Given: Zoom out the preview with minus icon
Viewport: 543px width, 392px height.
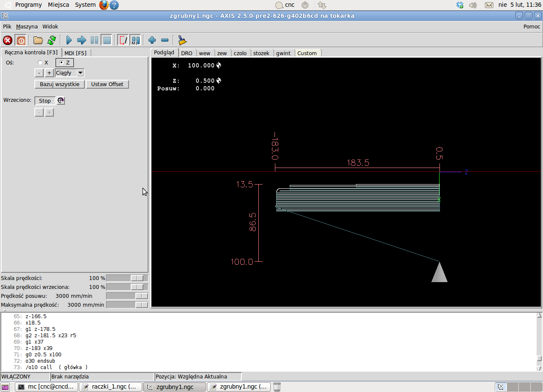Looking at the screenshot, I should click(165, 40).
